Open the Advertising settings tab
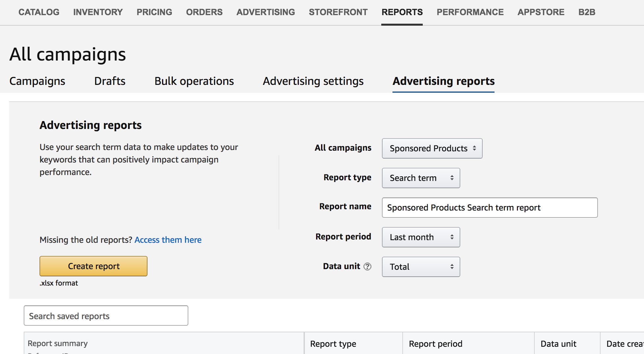 tap(313, 81)
